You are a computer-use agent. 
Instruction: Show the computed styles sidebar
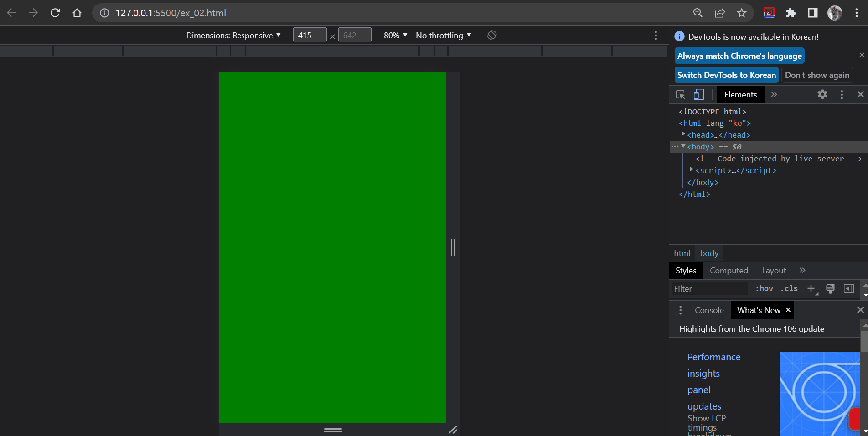[x=849, y=288]
